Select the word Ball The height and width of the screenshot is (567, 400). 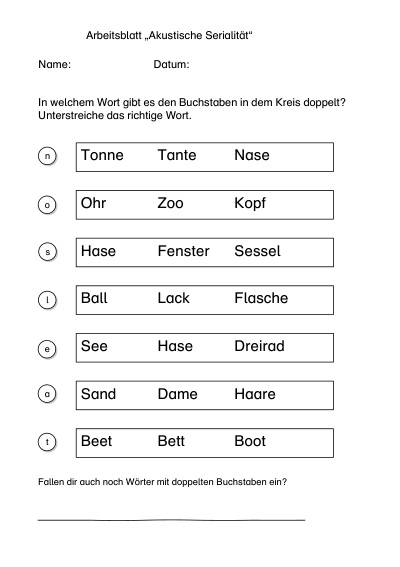[94, 298]
